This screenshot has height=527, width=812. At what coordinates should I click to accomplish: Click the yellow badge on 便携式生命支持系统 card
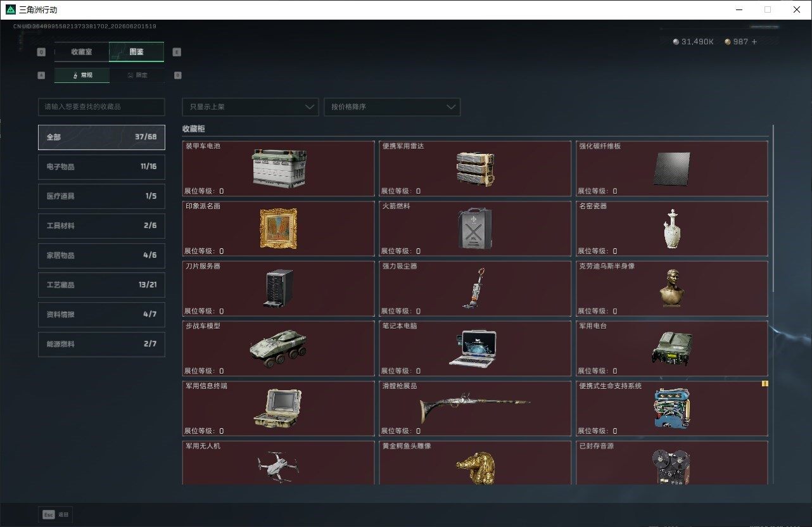(x=764, y=383)
